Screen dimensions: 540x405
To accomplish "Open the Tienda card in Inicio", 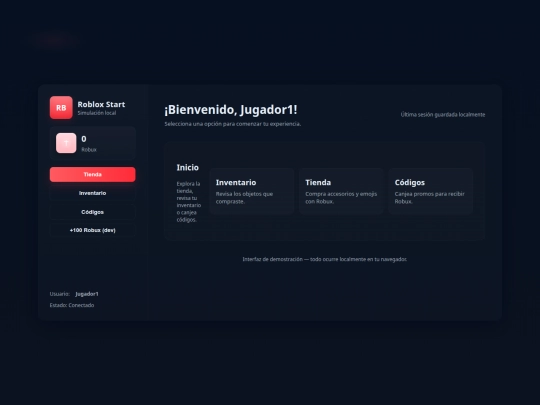I will (341, 191).
